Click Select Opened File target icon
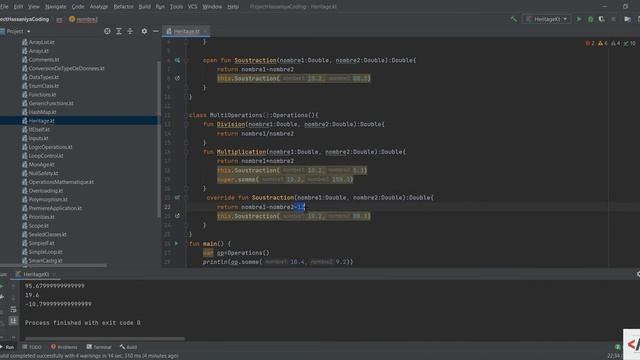This screenshot has height=360, width=640. pos(107,31)
